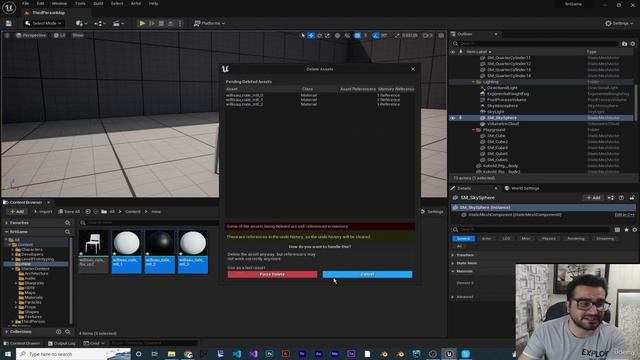
Task: Open editor Settings in top right
Action: click(x=619, y=23)
